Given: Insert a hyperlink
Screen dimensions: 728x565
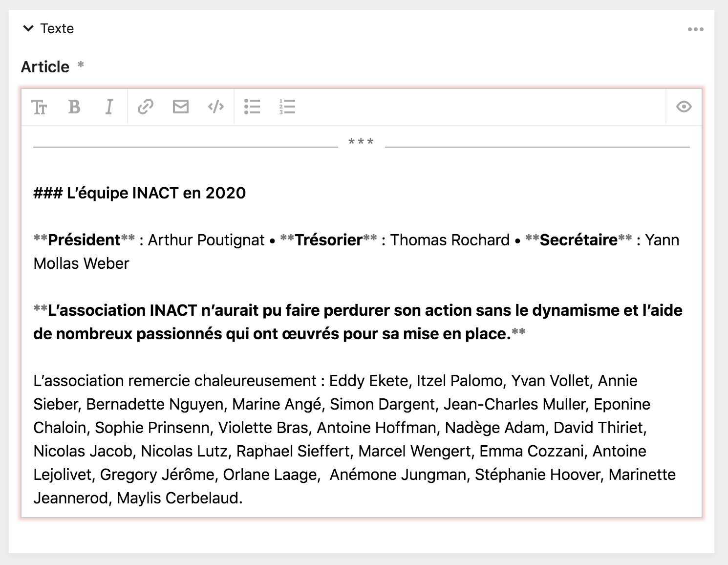Looking at the screenshot, I should tap(145, 107).
